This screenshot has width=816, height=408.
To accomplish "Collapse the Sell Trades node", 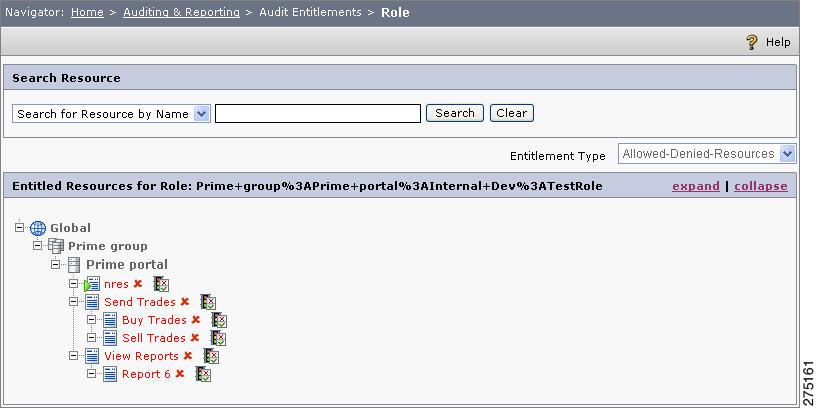I will tap(92, 337).
